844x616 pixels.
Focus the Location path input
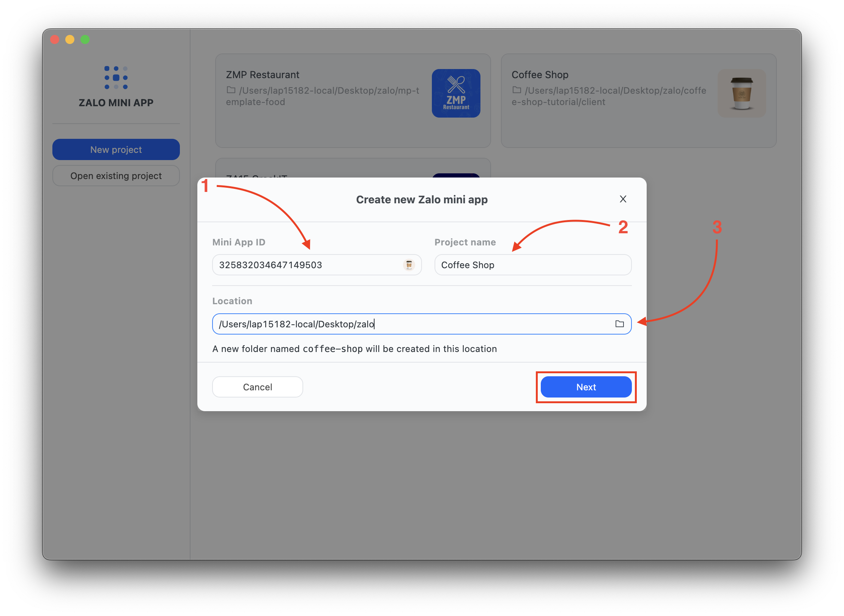point(422,324)
